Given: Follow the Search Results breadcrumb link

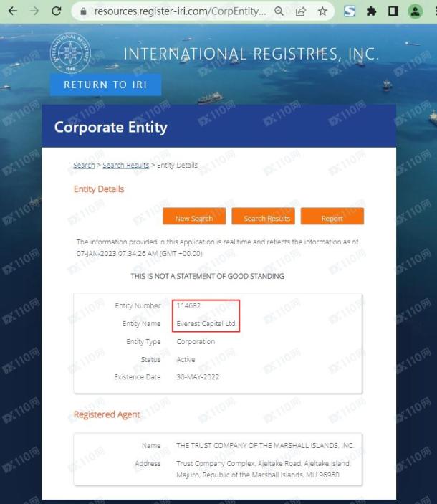Looking at the screenshot, I should click(126, 165).
